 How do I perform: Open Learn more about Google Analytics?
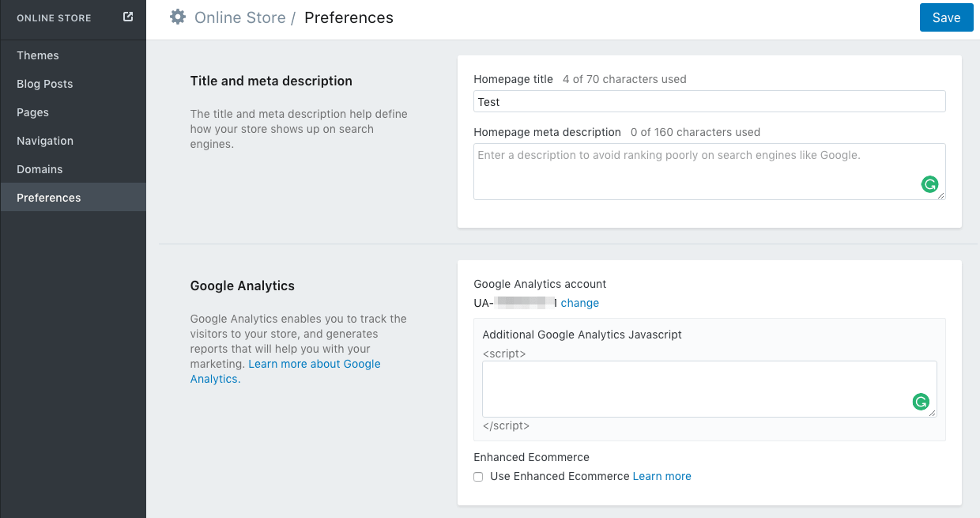pyautogui.click(x=314, y=364)
